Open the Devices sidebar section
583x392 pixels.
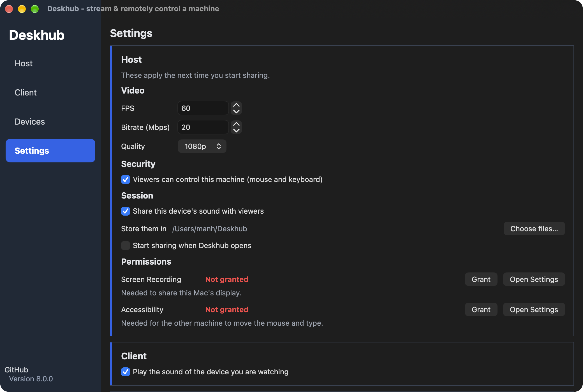coord(50,122)
